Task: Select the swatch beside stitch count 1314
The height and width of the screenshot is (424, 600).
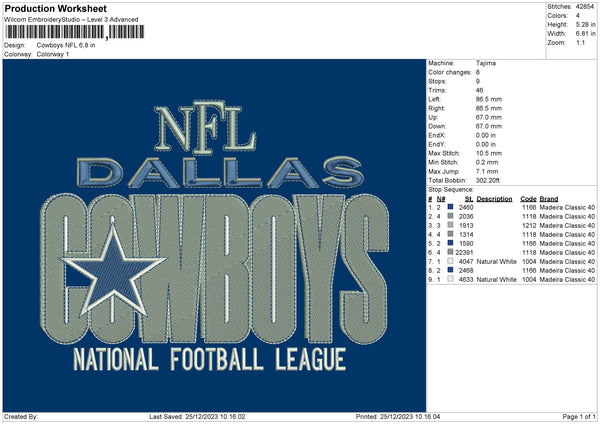Action: click(x=450, y=234)
